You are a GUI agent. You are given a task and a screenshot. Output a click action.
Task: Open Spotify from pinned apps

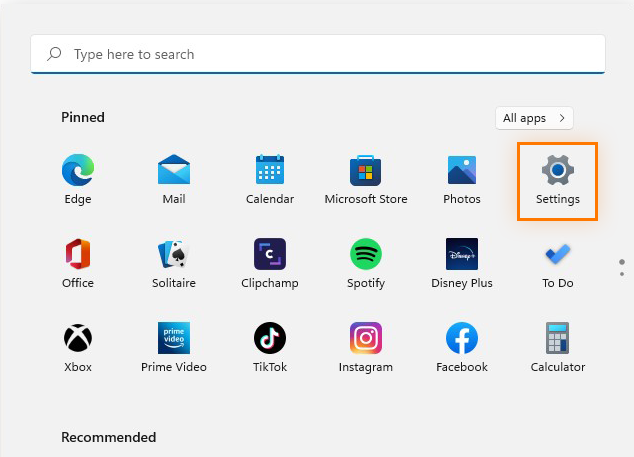click(x=366, y=263)
